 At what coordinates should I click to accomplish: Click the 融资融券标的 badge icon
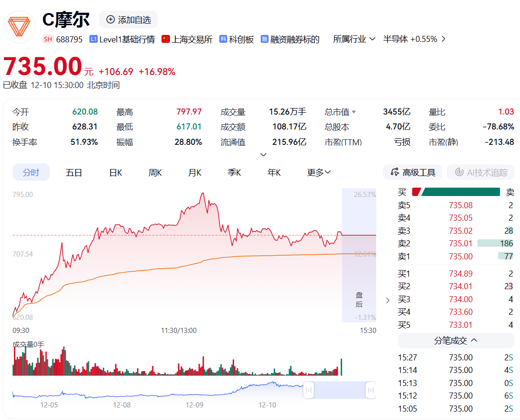click(264, 40)
